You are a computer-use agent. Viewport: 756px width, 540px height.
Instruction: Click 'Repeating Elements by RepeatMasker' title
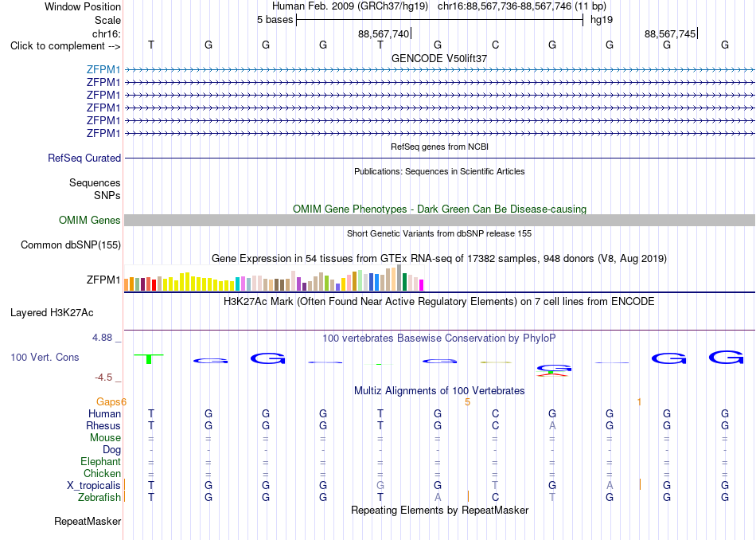click(440, 510)
